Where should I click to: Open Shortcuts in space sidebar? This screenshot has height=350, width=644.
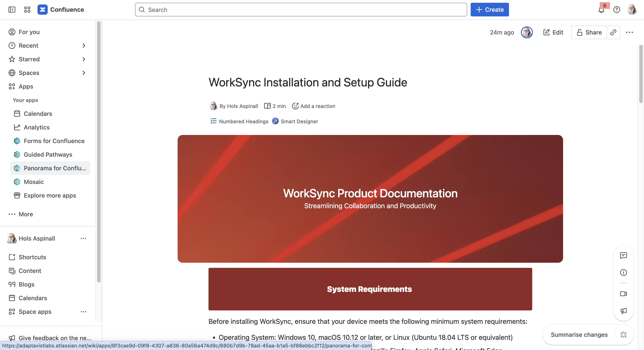[47, 257]
